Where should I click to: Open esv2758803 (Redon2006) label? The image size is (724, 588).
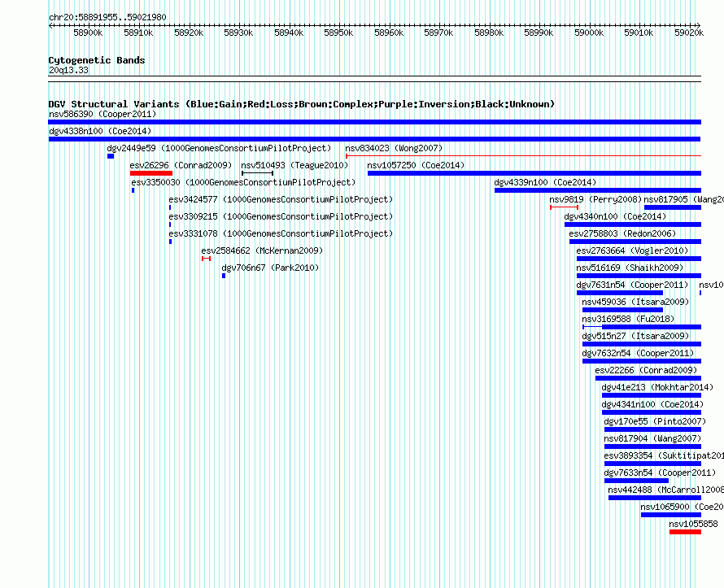point(622,233)
